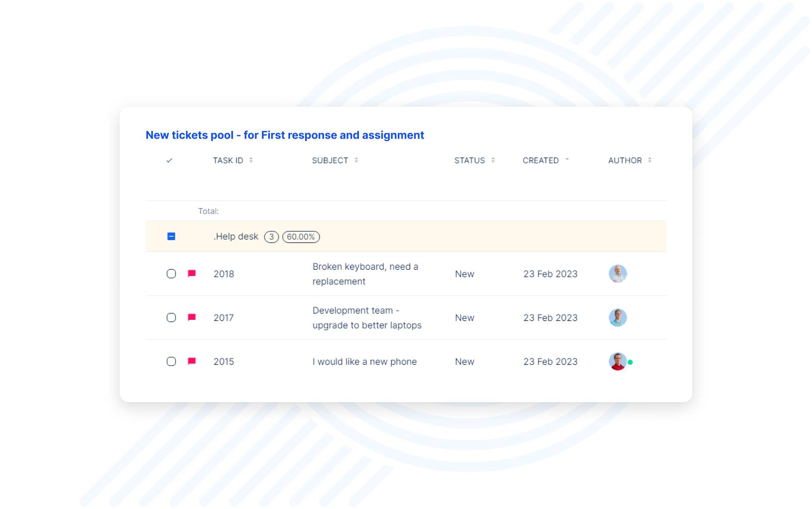This screenshot has height=509, width=812.
Task: Sort by Subject column arrows
Action: (356, 160)
